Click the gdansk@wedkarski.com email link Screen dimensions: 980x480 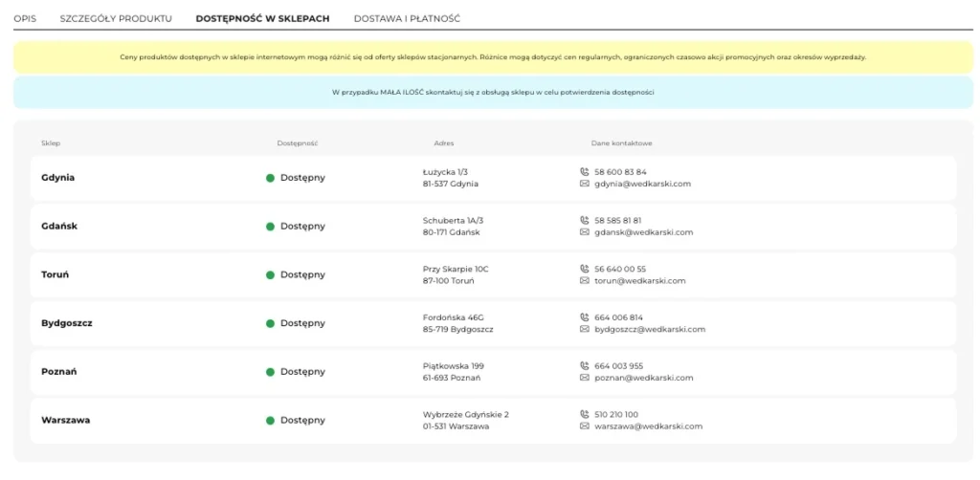[644, 232]
